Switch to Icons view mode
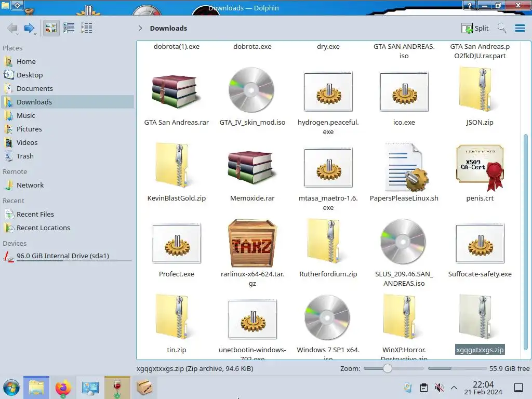Screen dimensions: 532x399 pos(51,28)
